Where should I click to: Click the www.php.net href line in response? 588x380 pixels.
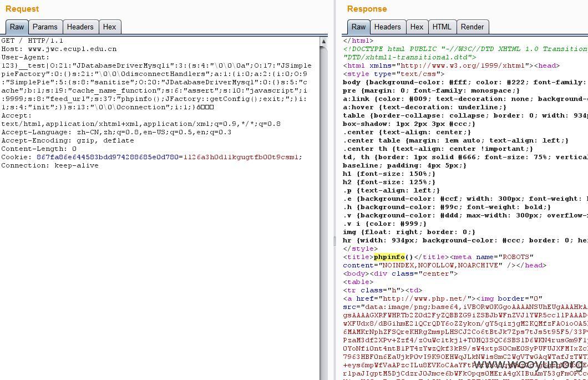pos(443,298)
